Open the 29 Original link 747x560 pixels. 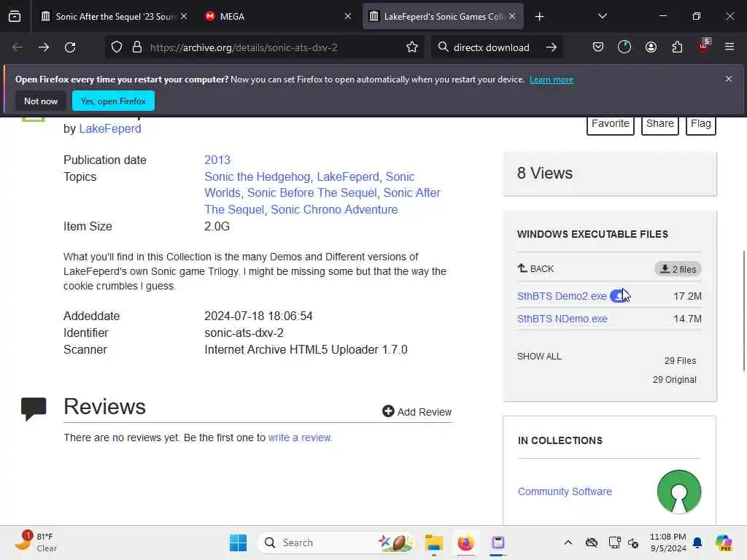[x=675, y=379]
